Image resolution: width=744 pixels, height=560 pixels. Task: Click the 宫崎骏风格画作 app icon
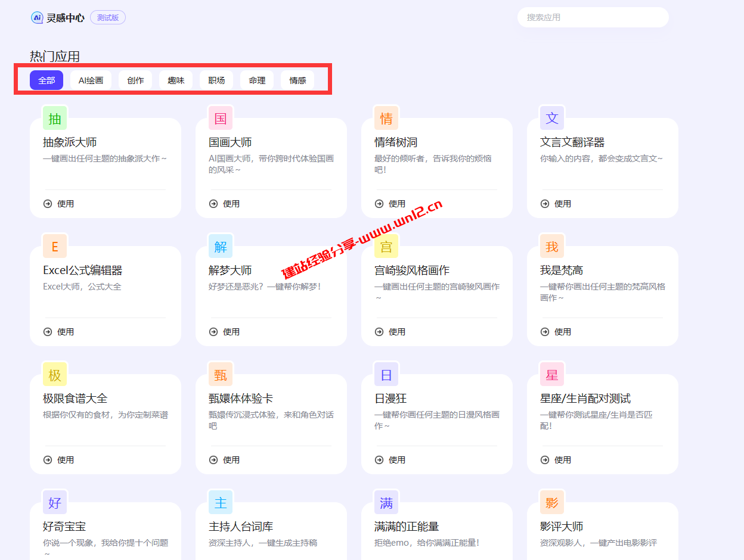[x=386, y=246]
